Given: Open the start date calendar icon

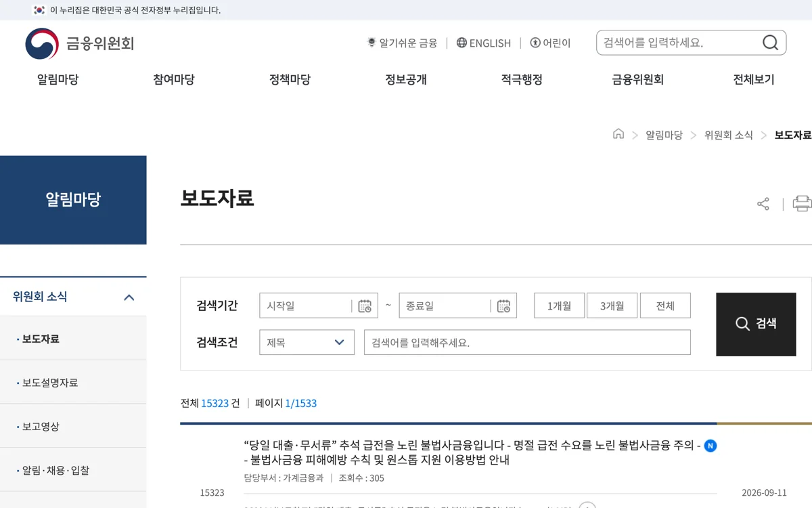Looking at the screenshot, I should coord(365,306).
